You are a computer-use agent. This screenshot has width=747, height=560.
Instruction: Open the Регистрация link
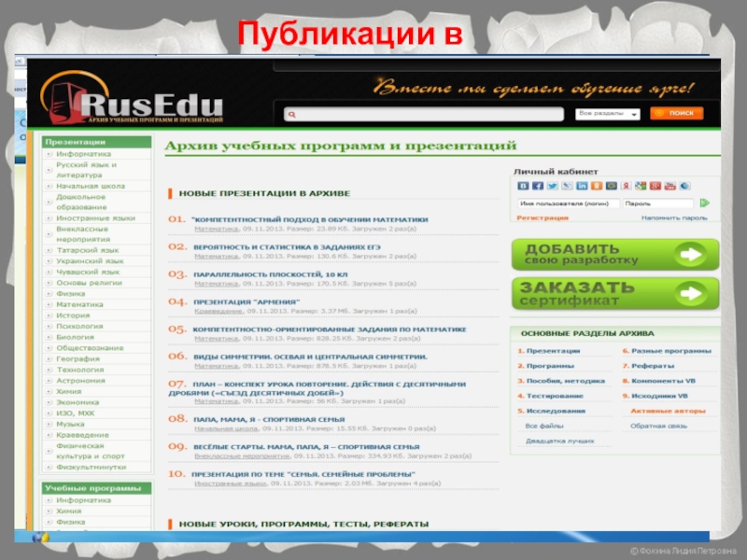tap(543, 218)
